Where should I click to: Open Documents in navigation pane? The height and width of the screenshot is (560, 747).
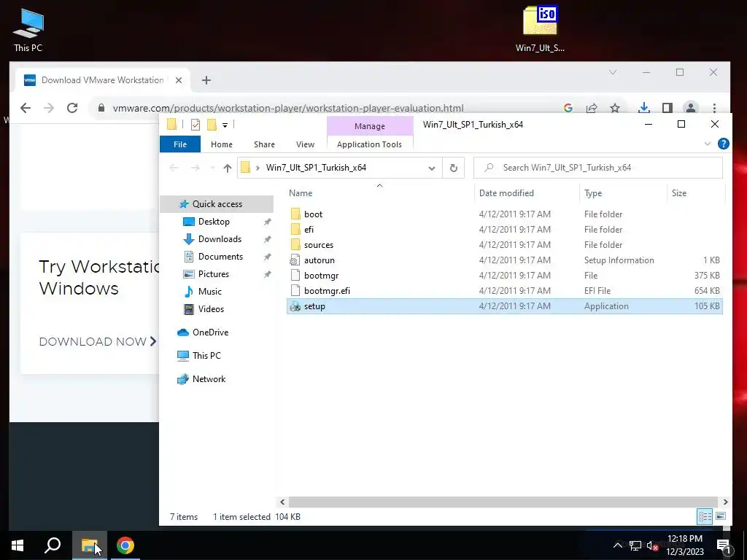220,257
